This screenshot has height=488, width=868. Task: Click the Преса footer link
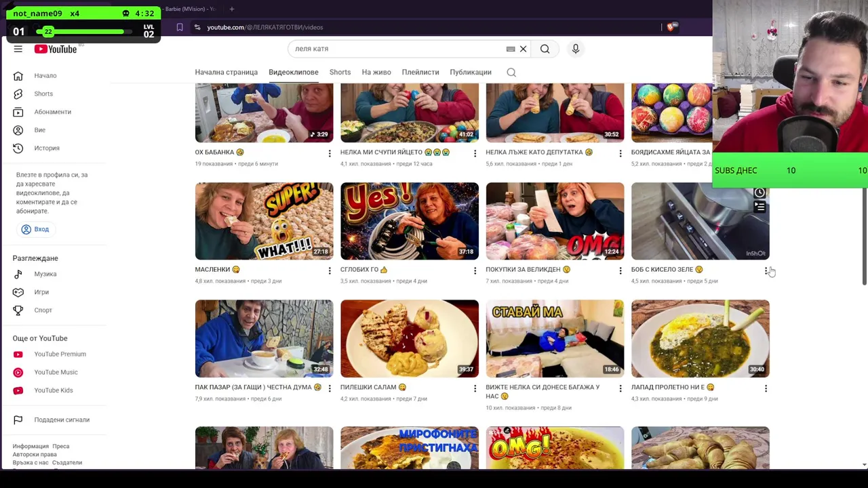61,447
